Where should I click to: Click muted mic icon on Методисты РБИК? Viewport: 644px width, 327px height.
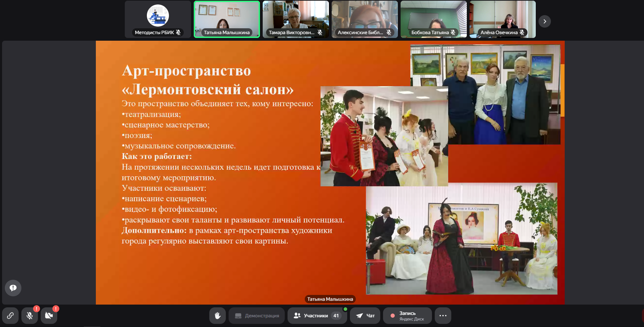pyautogui.click(x=178, y=32)
